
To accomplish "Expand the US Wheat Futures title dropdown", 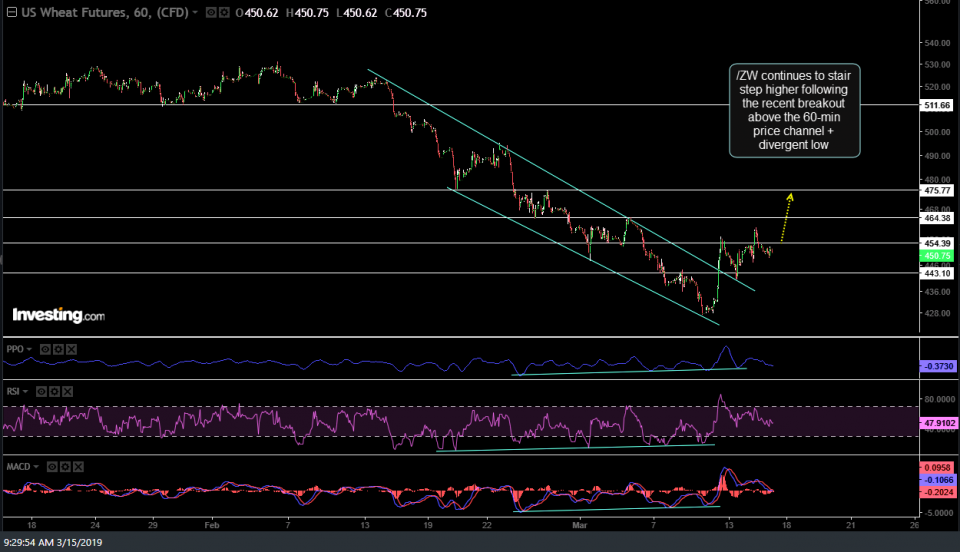I will [195, 13].
